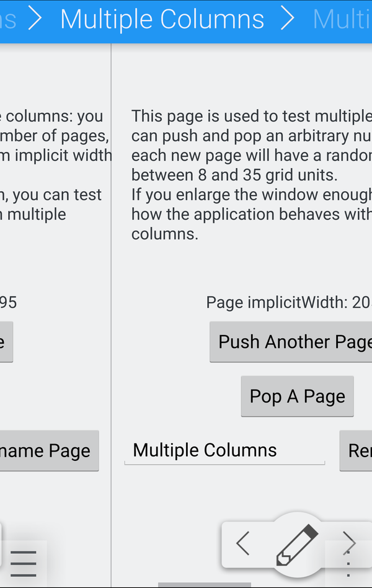Click the cut-off button right of text field

click(x=356, y=450)
